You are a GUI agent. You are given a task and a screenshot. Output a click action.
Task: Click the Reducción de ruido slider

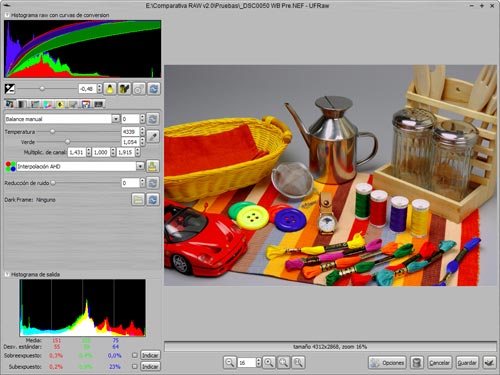click(85, 183)
